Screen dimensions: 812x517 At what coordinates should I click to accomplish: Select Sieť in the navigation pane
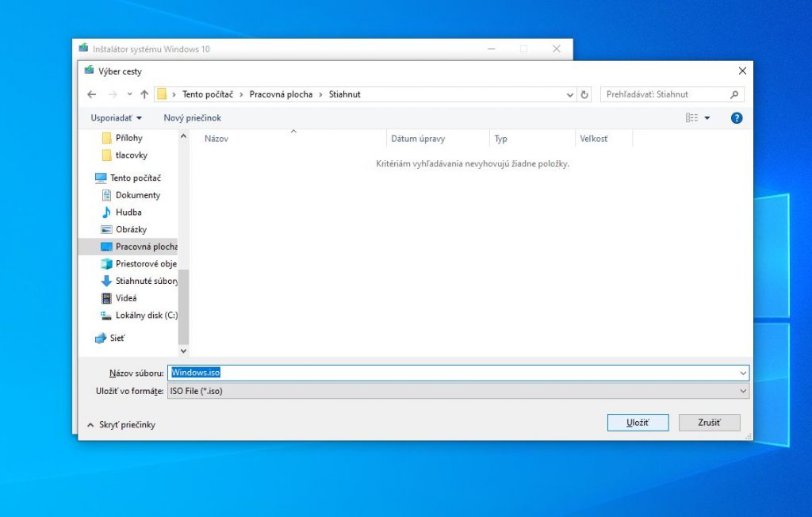pyautogui.click(x=117, y=338)
